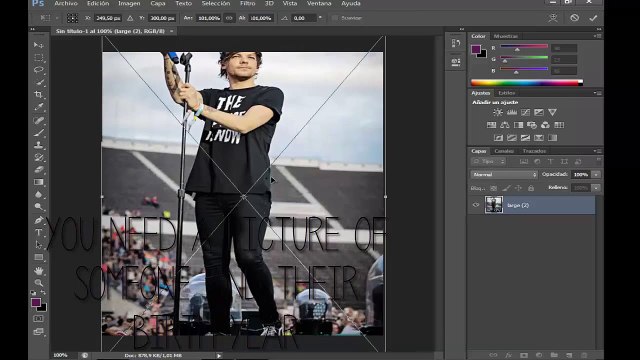Open the Edición menu

point(98,3)
